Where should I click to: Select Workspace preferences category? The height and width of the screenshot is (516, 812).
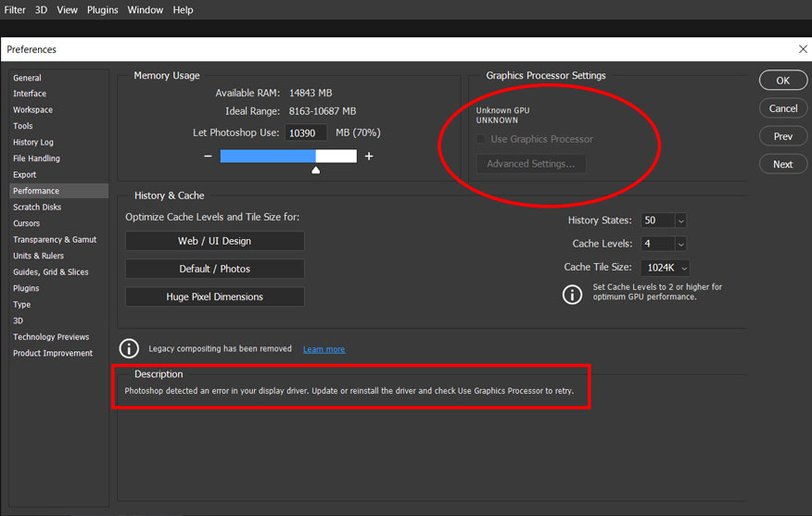(58, 109)
